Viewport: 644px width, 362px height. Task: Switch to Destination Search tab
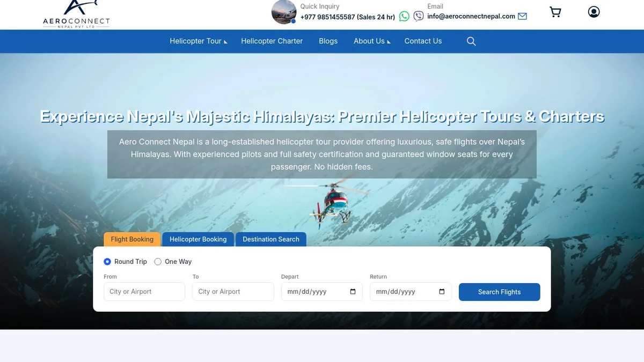pyautogui.click(x=271, y=239)
